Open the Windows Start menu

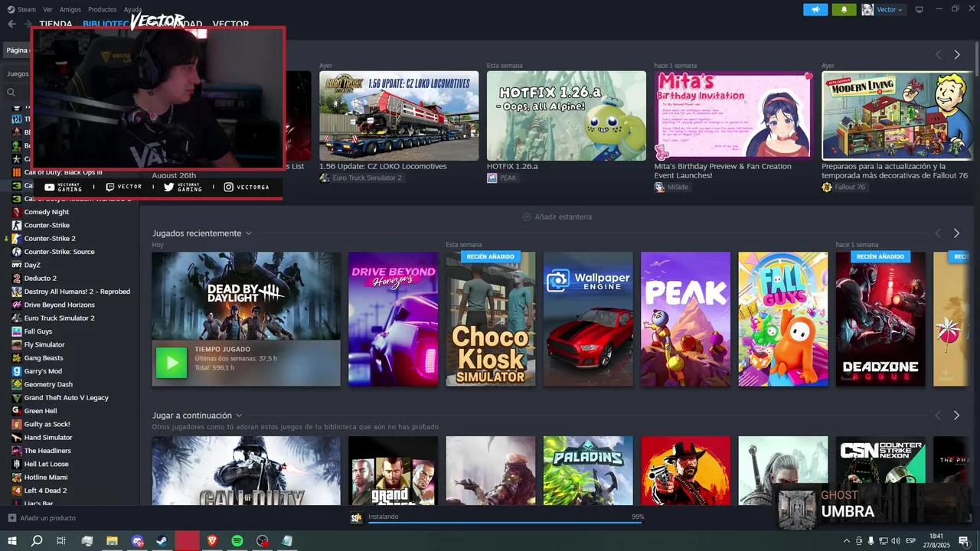coord(12,540)
